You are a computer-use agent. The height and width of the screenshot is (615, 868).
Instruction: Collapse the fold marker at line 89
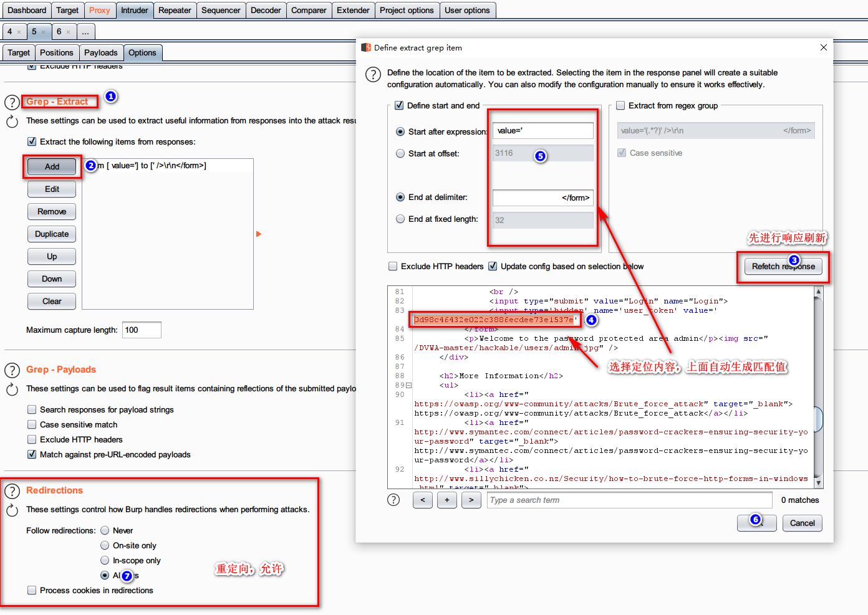point(409,385)
